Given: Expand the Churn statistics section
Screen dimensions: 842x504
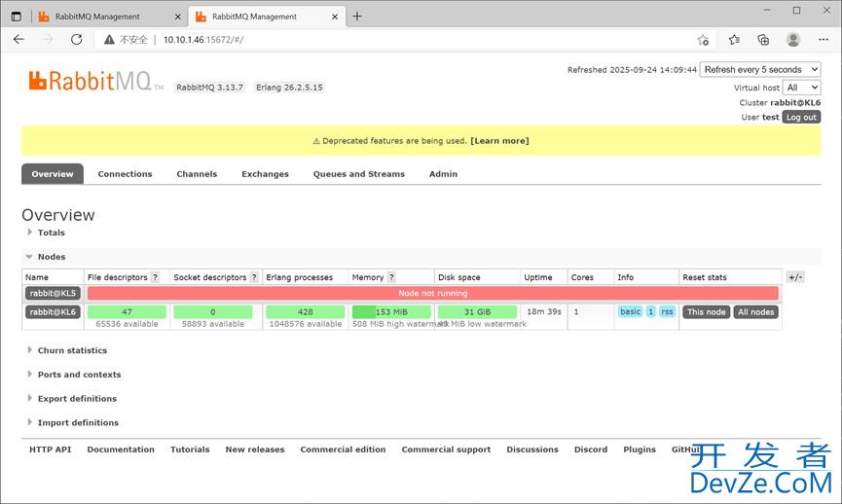Looking at the screenshot, I should tap(72, 350).
